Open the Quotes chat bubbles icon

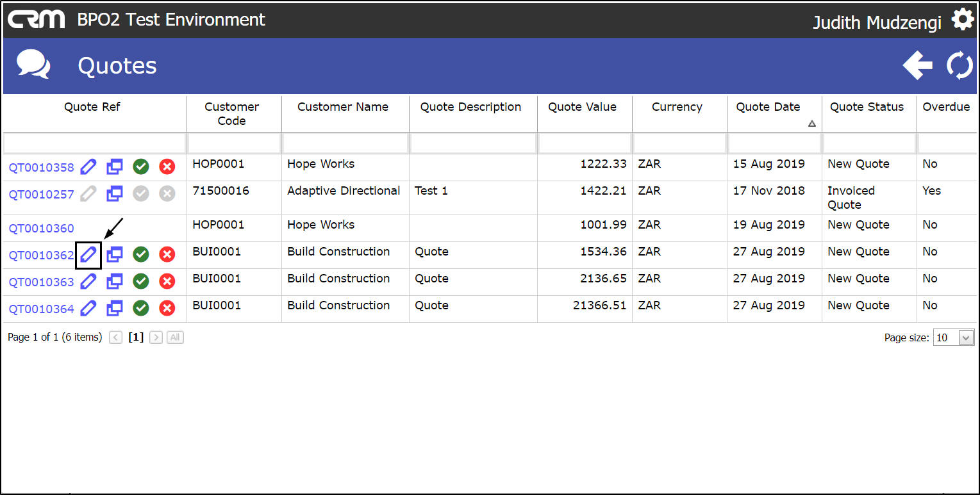click(33, 65)
